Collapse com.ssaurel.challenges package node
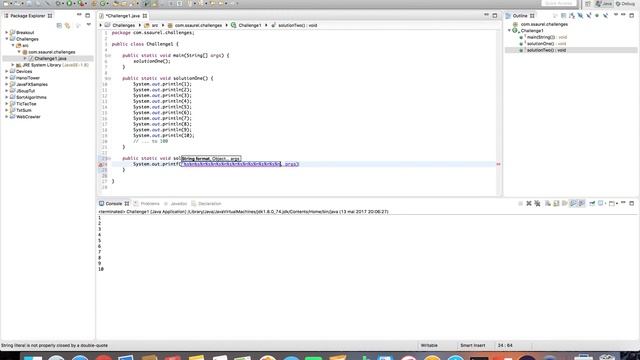This screenshot has height=360, width=640. point(19,52)
